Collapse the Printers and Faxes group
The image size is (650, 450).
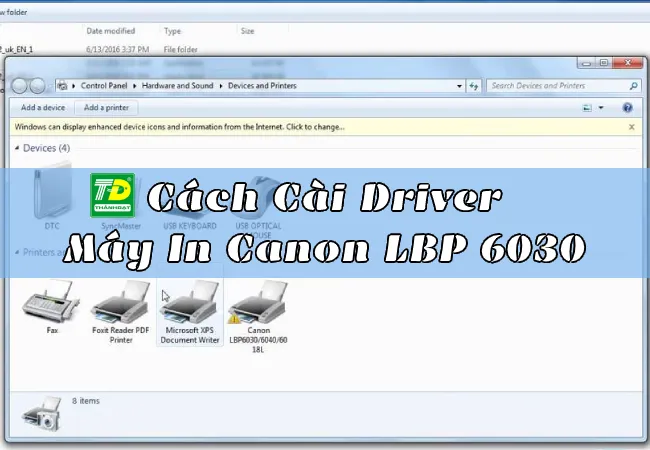17,252
